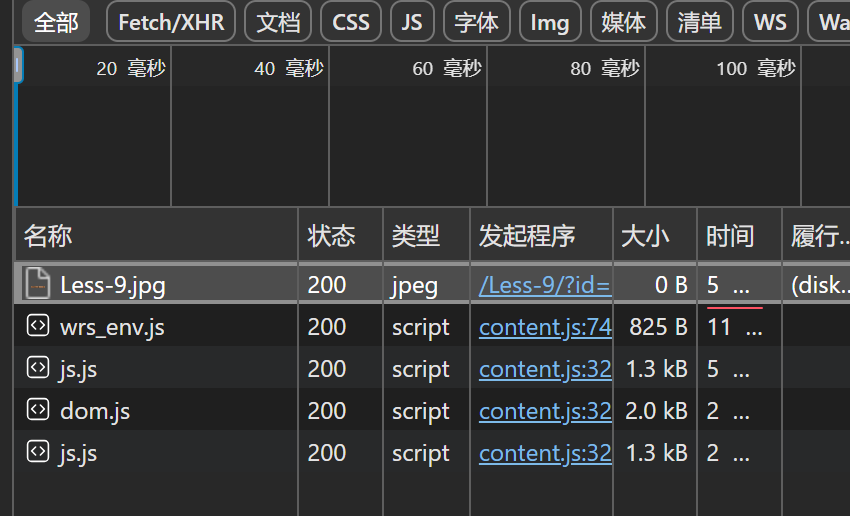
Task: Sort by 状态 column header
Action: [x=340, y=236]
